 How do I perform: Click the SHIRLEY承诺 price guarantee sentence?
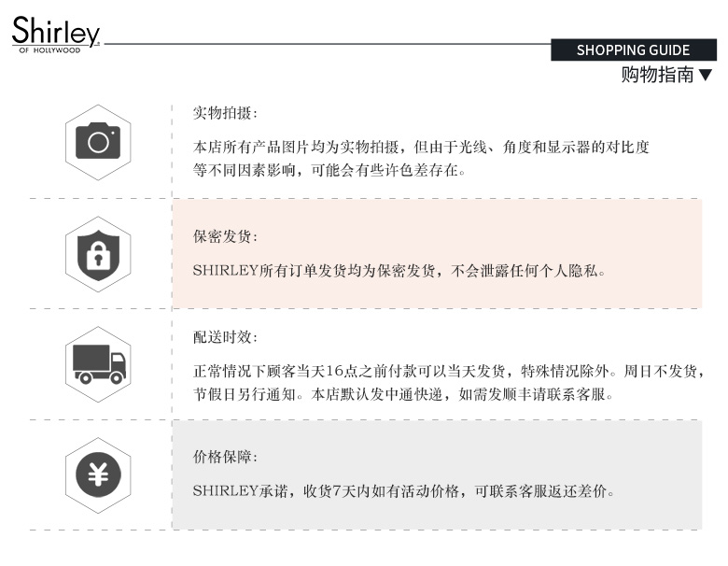point(403,491)
